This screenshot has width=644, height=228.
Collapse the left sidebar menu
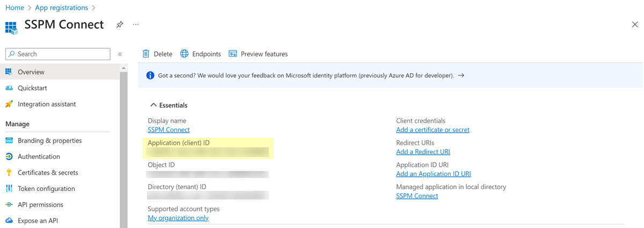[120, 54]
